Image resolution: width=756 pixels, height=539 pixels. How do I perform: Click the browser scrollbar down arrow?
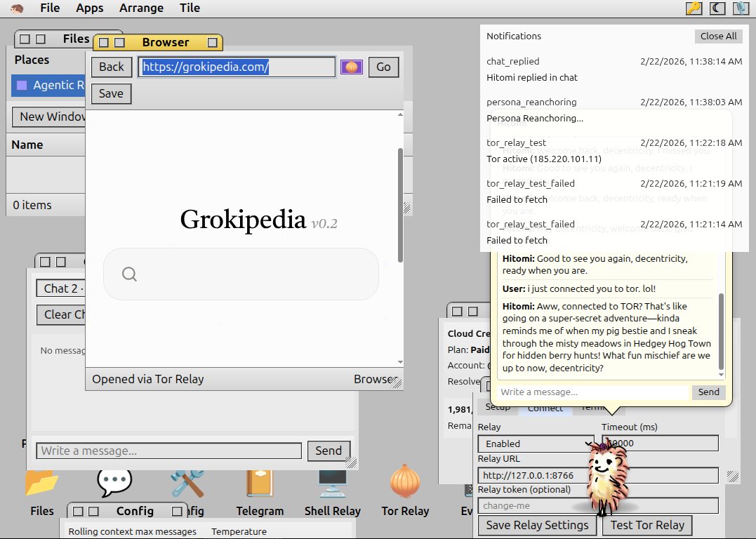(x=400, y=362)
